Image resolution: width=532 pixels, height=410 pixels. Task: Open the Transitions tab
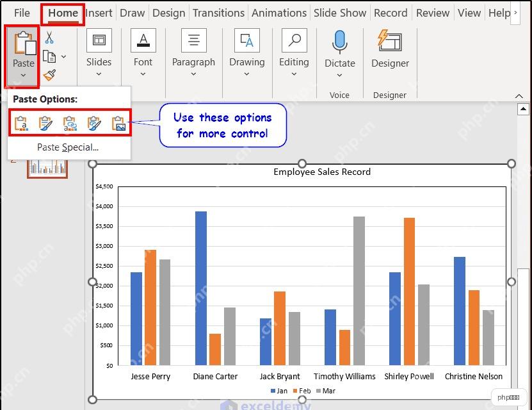pos(218,13)
